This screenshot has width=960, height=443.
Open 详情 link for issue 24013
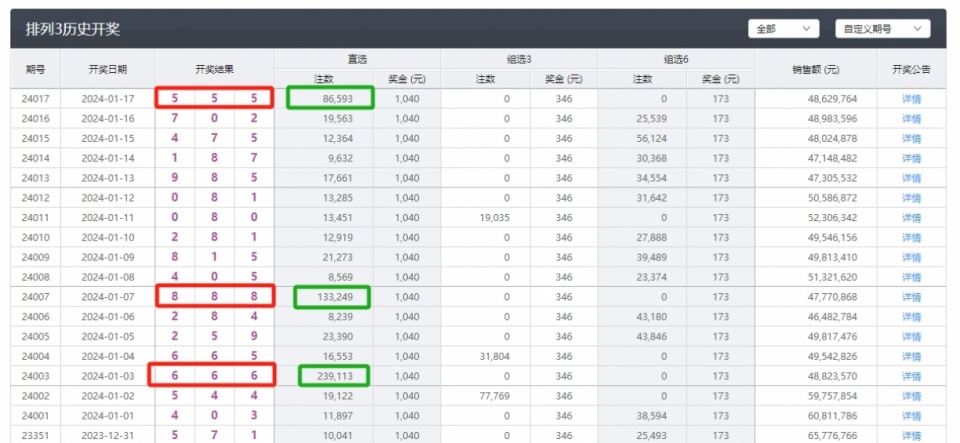click(911, 179)
